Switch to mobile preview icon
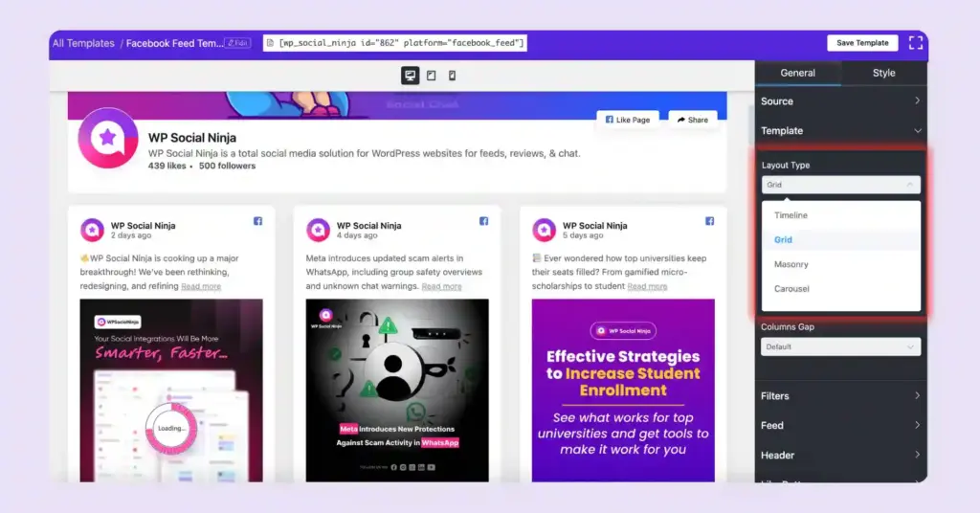Image resolution: width=980 pixels, height=513 pixels. (452, 75)
